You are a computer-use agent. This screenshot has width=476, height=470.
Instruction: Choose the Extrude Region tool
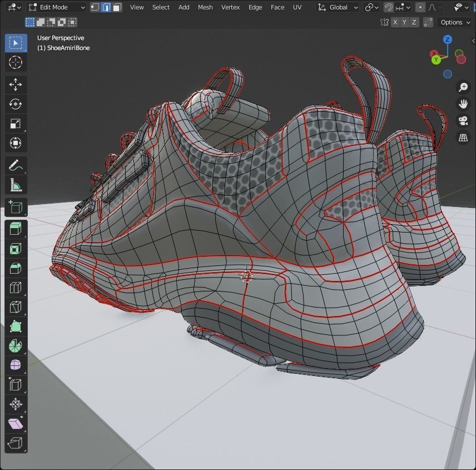[16, 229]
